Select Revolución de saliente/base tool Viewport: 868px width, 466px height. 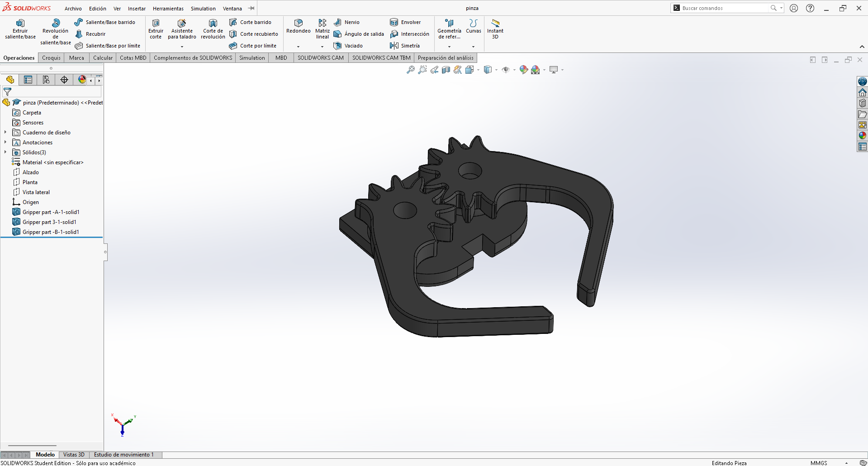coord(56,32)
